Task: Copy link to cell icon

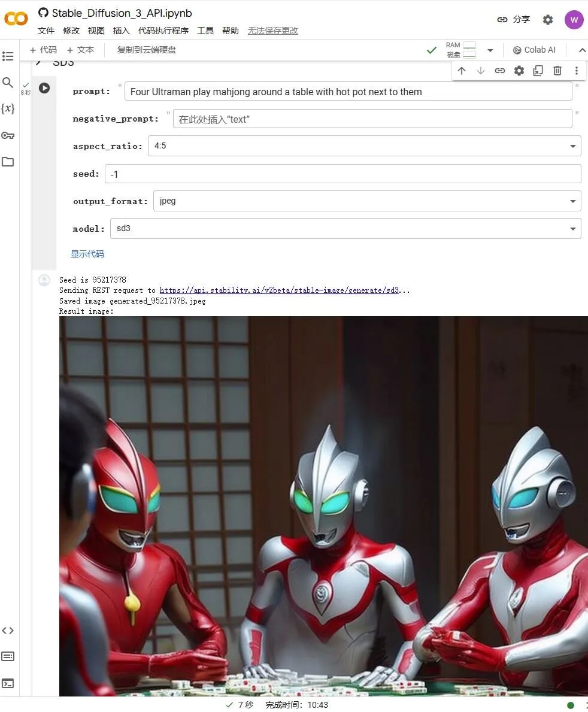Action: (500, 71)
